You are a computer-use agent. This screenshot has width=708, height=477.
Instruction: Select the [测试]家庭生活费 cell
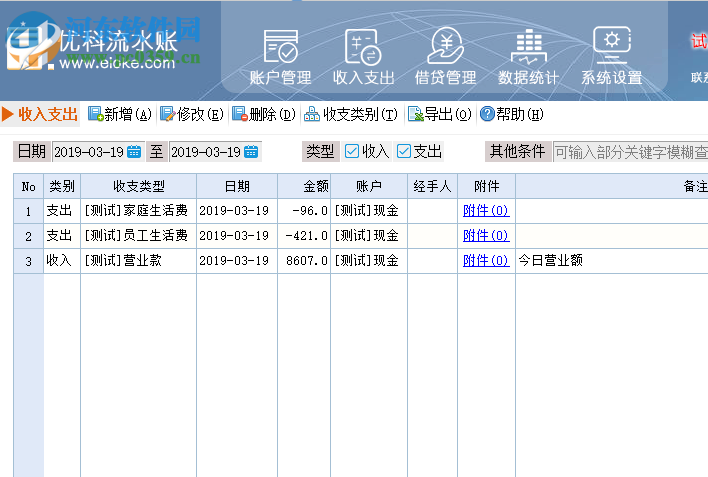(139, 211)
